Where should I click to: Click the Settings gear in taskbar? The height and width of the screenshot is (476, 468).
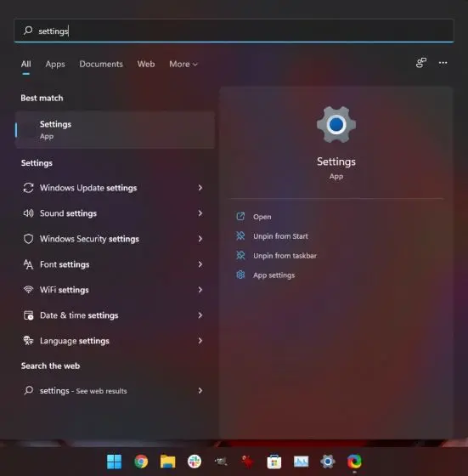(328, 462)
